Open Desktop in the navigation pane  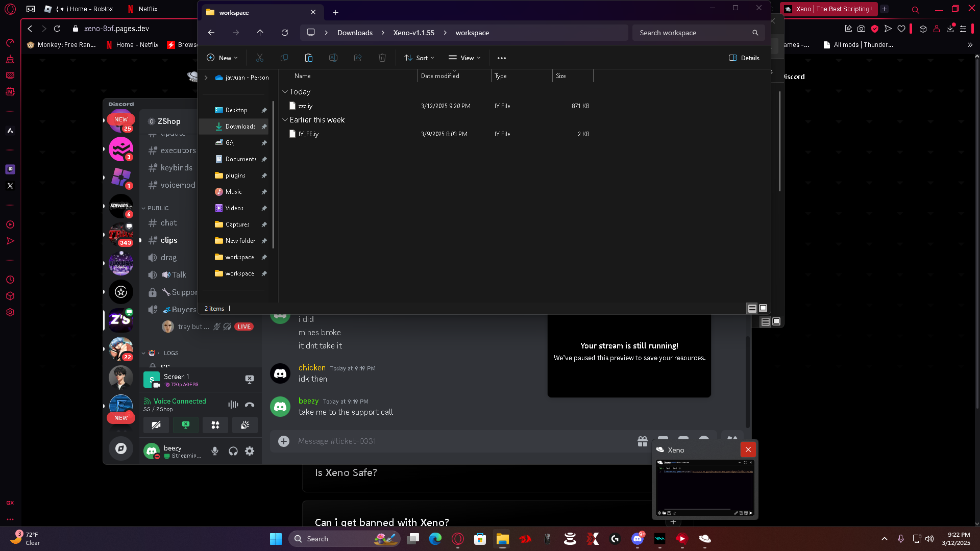pyautogui.click(x=236, y=110)
